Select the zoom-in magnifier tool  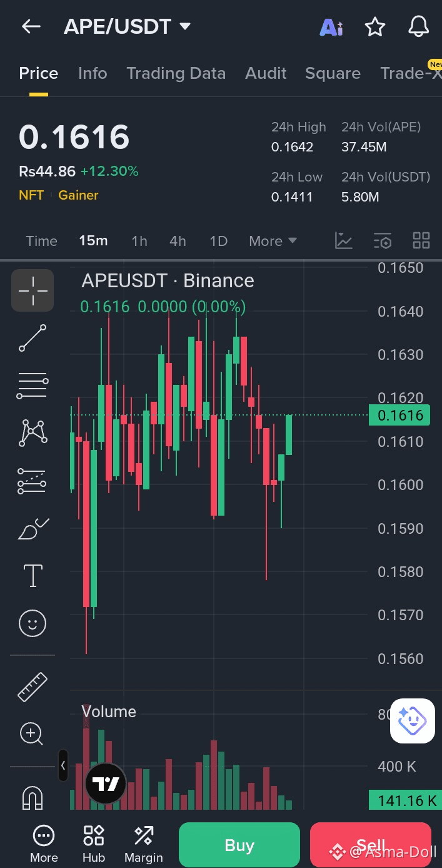[x=31, y=733]
